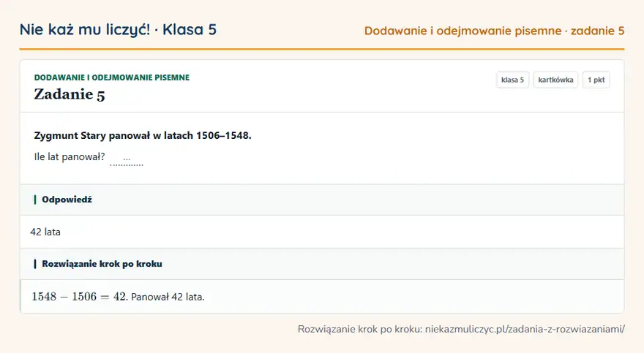Image resolution: width=644 pixels, height=353 pixels.
Task: Click the question 'Ile lat panował?'
Action: click(70, 156)
